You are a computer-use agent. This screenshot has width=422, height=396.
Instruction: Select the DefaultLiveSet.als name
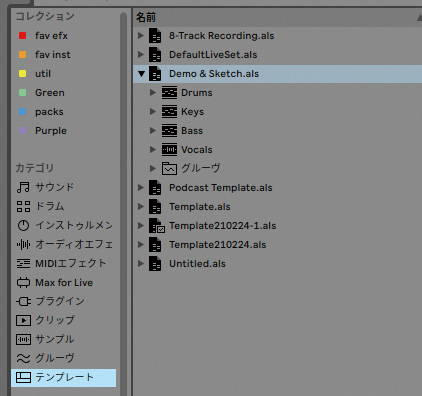(x=213, y=55)
